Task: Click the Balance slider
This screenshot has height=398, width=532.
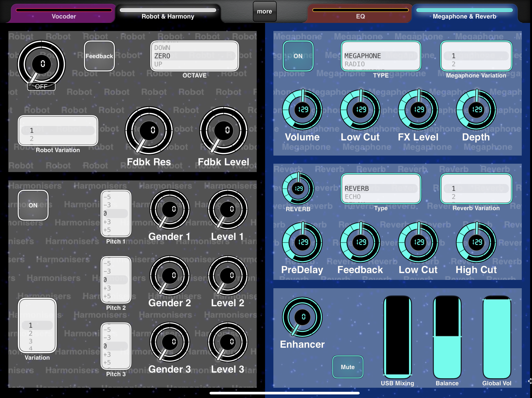Action: tap(447, 337)
